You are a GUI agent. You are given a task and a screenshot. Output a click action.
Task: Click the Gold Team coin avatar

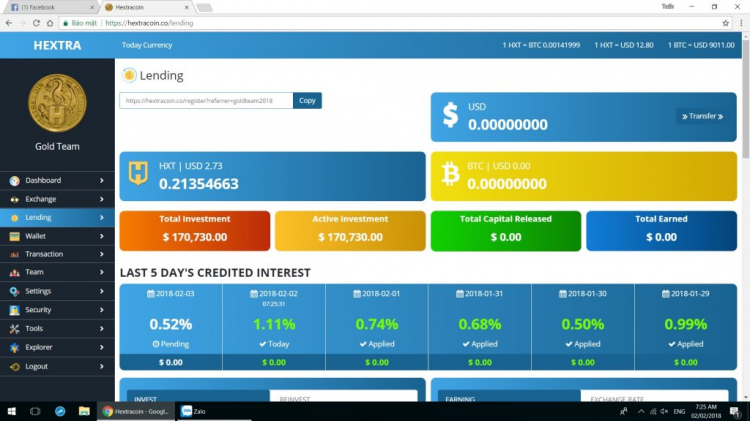[57, 103]
